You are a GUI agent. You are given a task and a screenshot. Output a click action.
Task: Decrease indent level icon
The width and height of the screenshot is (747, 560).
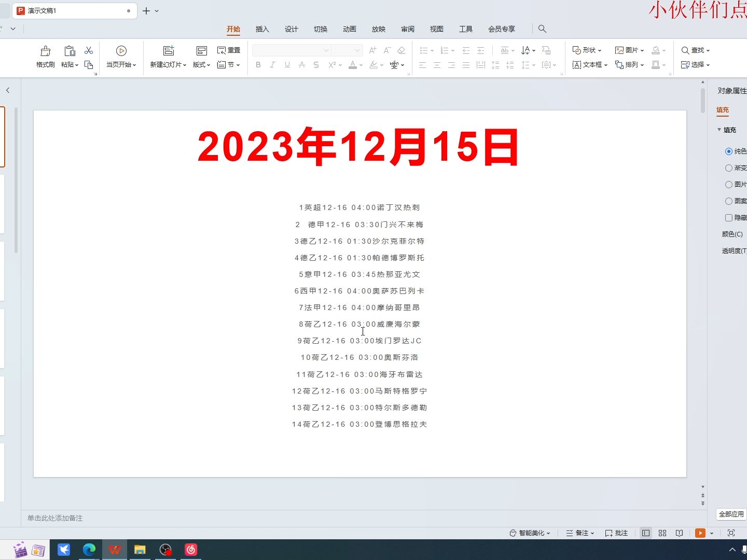click(466, 50)
